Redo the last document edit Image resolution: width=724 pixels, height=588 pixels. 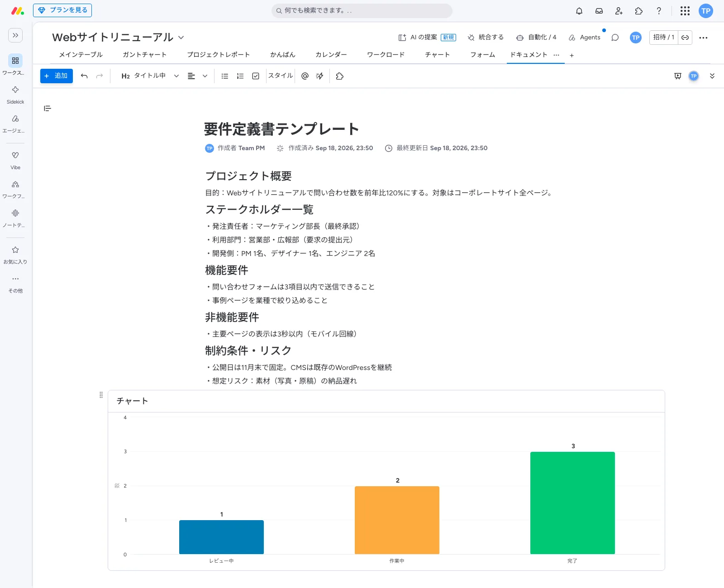coord(100,76)
